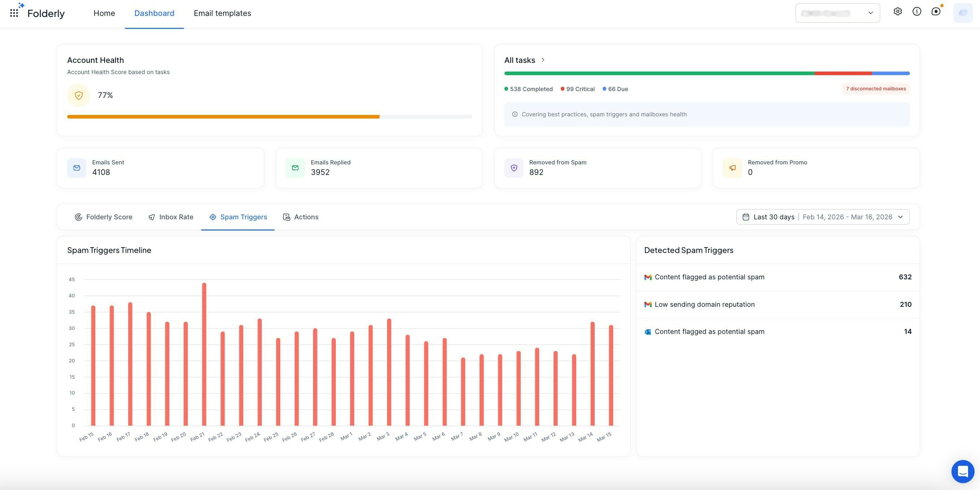Click the Removed from Spam shield icon

point(514,168)
